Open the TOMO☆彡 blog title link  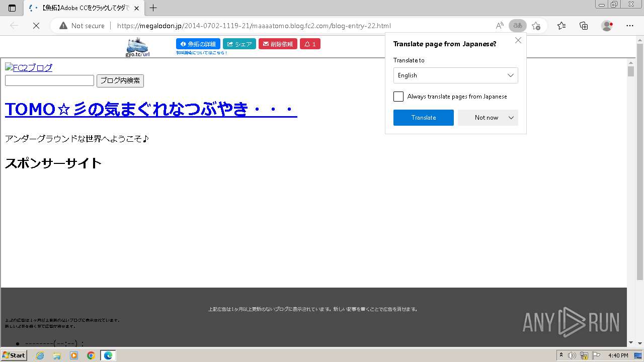pyautogui.click(x=151, y=109)
